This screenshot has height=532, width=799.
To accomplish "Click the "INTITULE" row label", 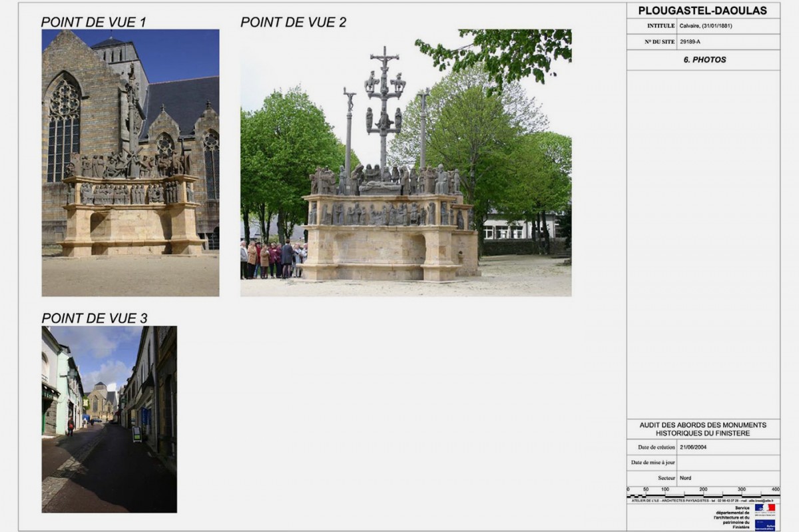I will coord(661,26).
